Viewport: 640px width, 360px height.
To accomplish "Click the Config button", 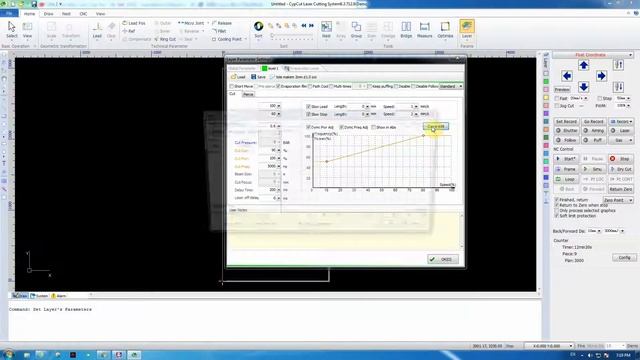I will click(624, 258).
